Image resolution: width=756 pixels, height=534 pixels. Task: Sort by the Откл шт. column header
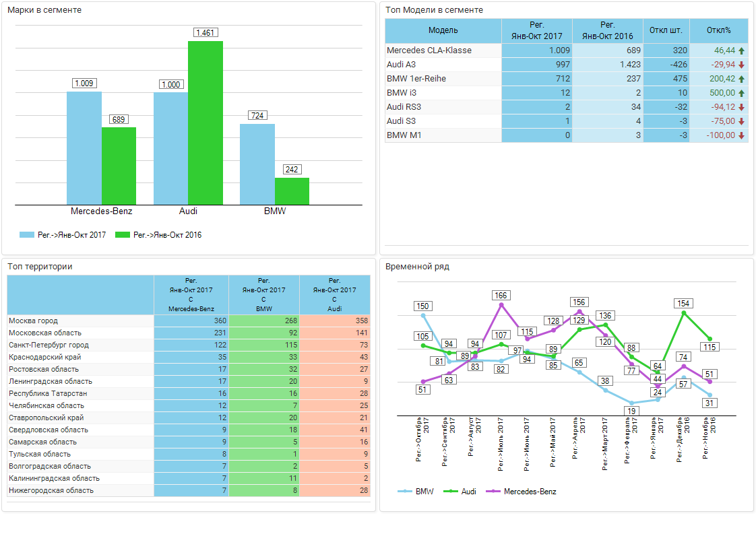pyautogui.click(x=665, y=30)
